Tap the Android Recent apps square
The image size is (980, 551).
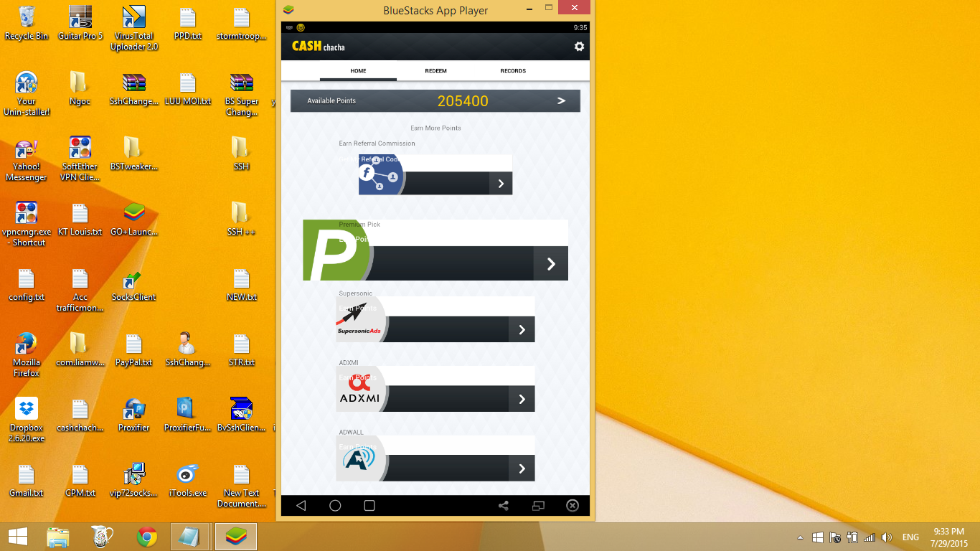click(x=369, y=506)
